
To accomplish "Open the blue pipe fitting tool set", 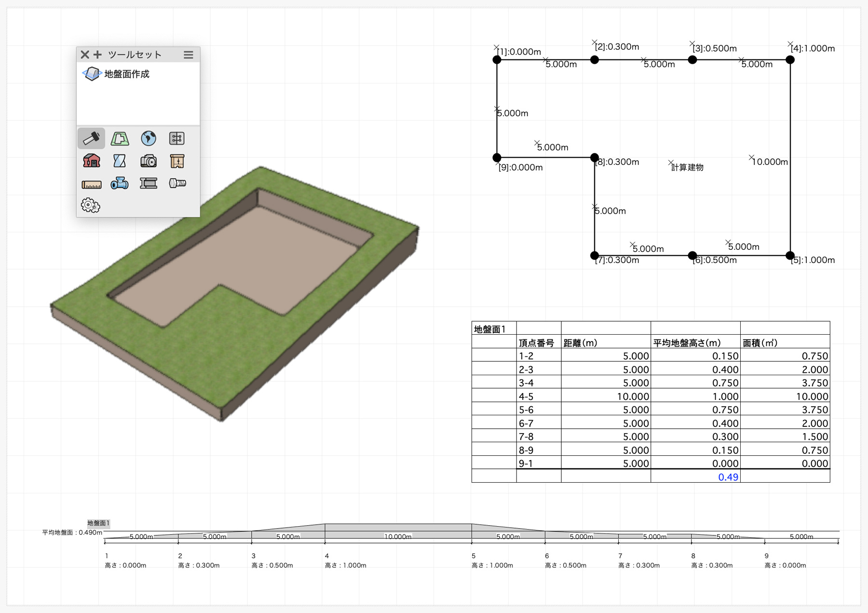I will point(120,183).
